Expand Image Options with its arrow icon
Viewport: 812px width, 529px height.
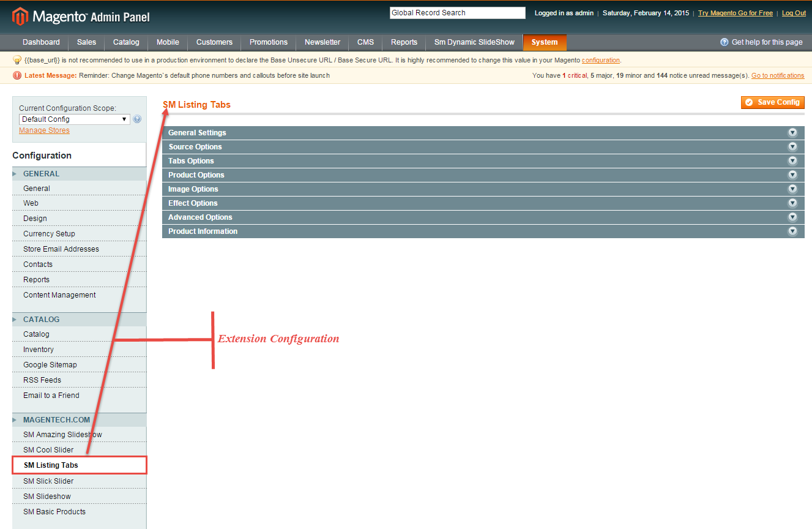792,189
